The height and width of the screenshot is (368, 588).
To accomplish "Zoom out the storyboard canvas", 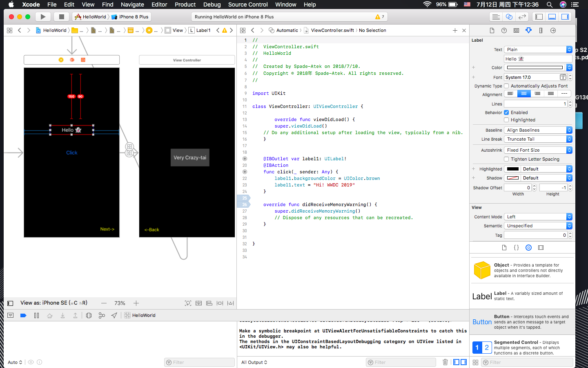I will tap(104, 303).
